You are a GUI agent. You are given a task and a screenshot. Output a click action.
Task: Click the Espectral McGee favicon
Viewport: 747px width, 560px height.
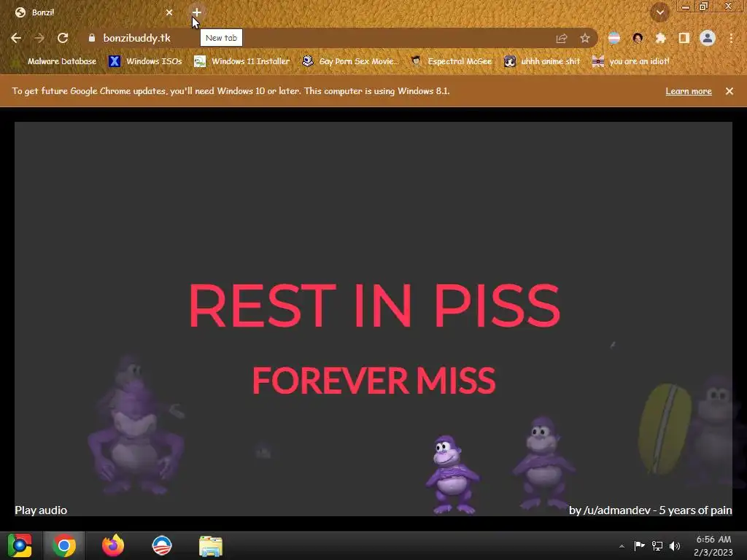pyautogui.click(x=417, y=61)
